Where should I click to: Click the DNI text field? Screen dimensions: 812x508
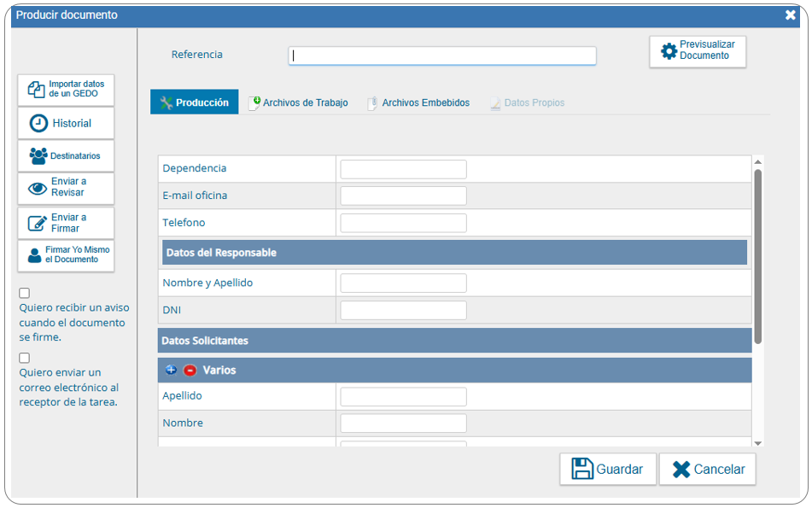point(403,310)
